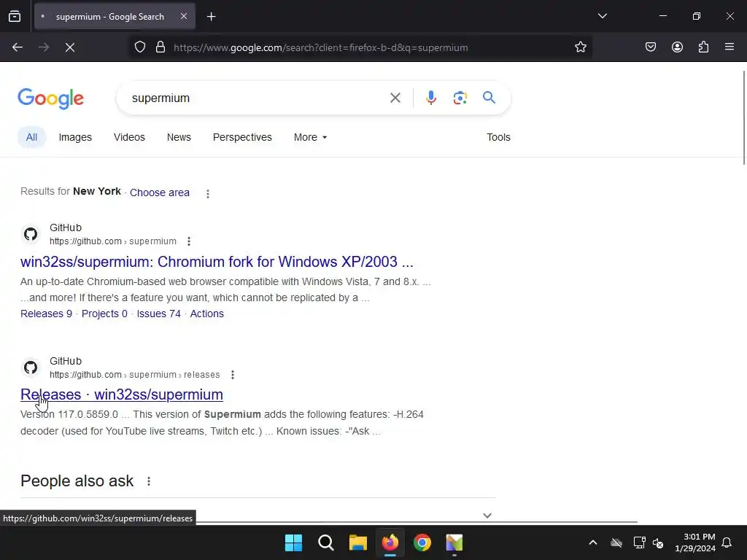This screenshot has height=560, width=747.
Task: Open Releases · win32ss/supermium result
Action: click(122, 394)
